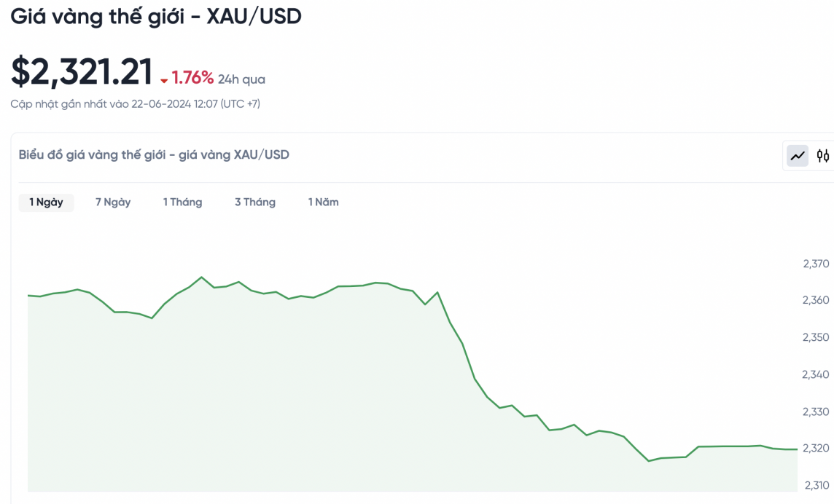This screenshot has width=834, height=504.
Task: Switch to candlestick chart view
Action: tap(823, 155)
